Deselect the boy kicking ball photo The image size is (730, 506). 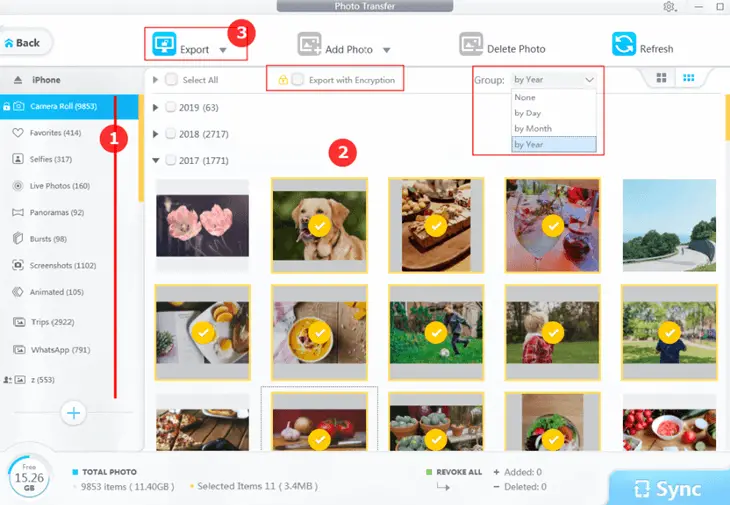pos(436,333)
